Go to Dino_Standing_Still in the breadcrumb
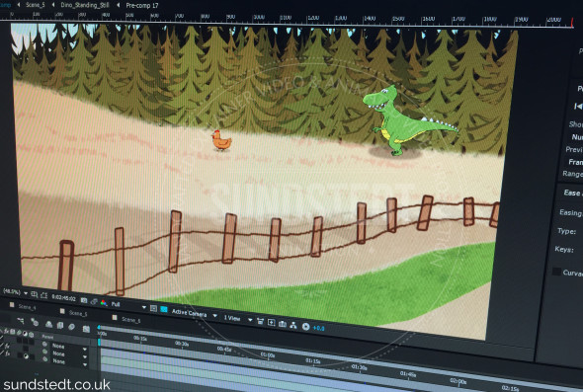 coord(84,5)
